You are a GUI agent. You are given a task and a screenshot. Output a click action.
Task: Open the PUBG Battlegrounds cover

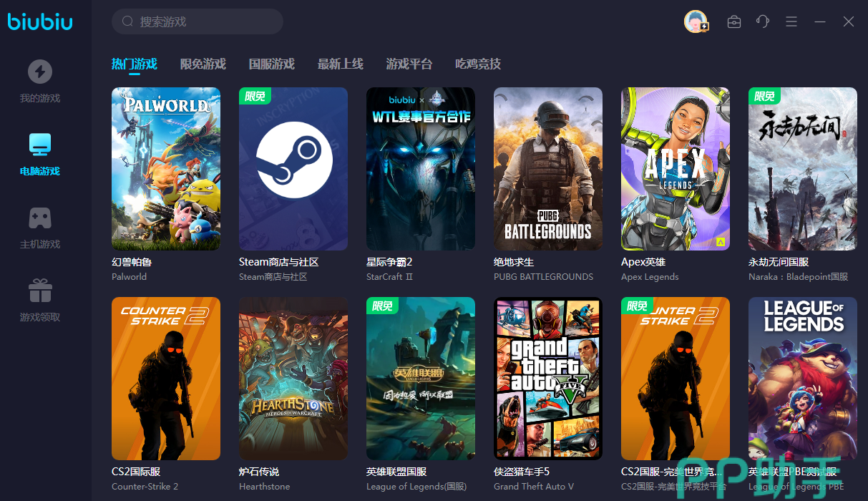548,169
